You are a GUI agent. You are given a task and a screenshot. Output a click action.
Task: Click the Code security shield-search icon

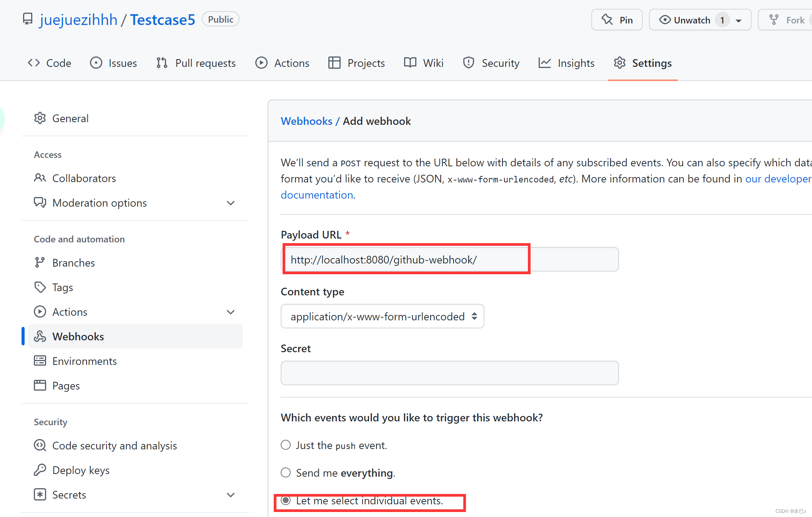[40, 446]
